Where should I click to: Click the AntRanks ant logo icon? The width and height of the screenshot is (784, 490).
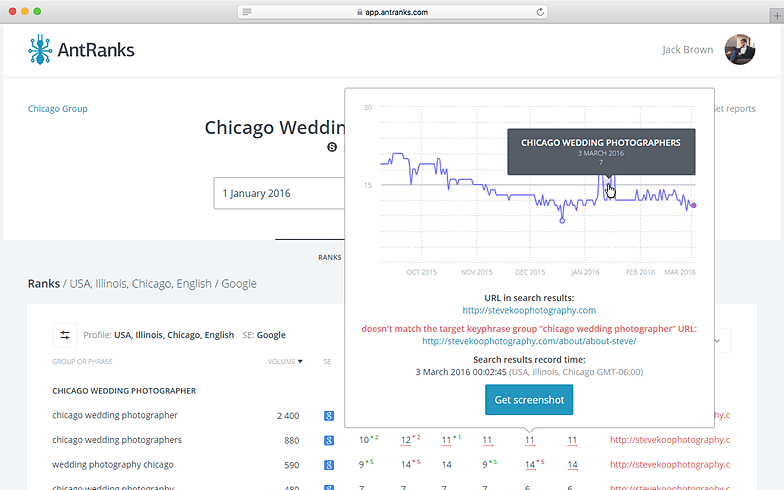pos(41,49)
